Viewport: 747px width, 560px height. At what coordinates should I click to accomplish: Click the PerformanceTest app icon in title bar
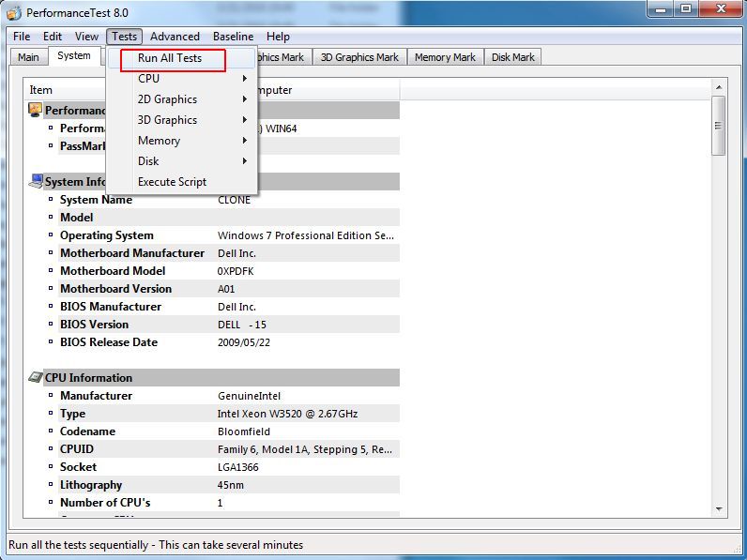[x=14, y=12]
